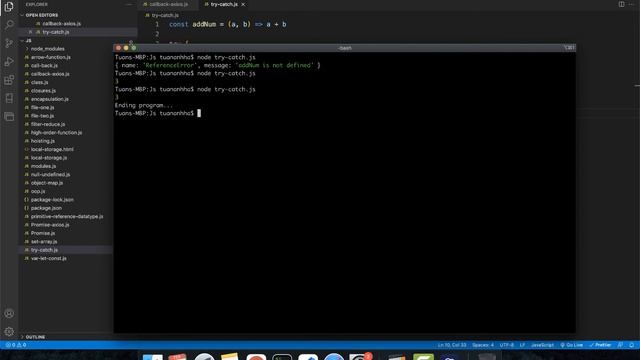Open oop.js file

point(38,191)
